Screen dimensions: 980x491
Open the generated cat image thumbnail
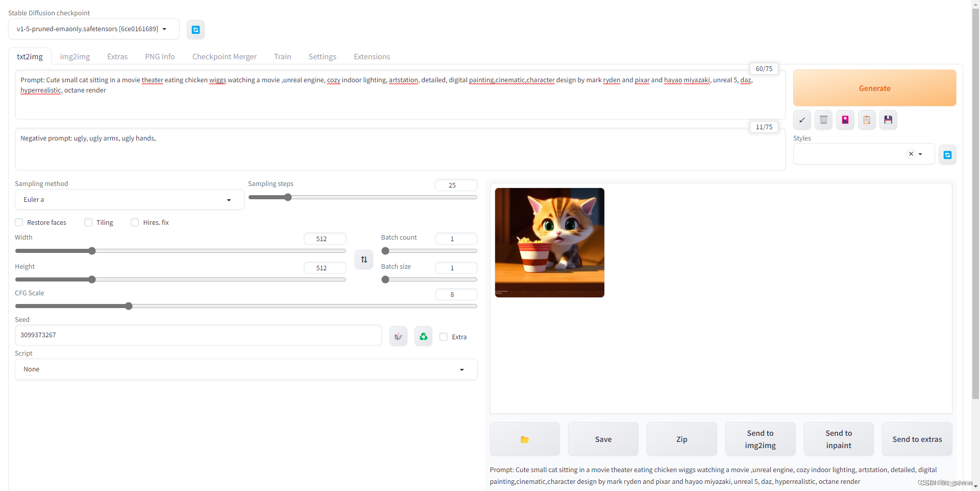coord(550,243)
